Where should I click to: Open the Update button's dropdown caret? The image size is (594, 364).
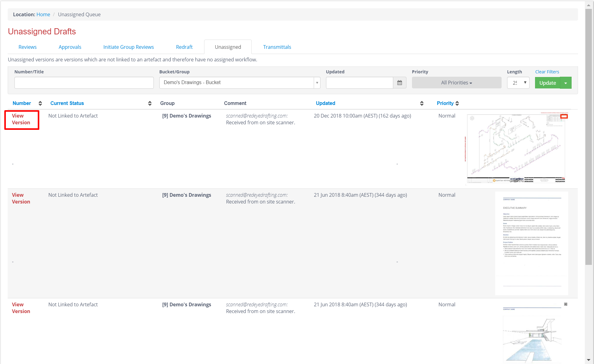pos(565,83)
